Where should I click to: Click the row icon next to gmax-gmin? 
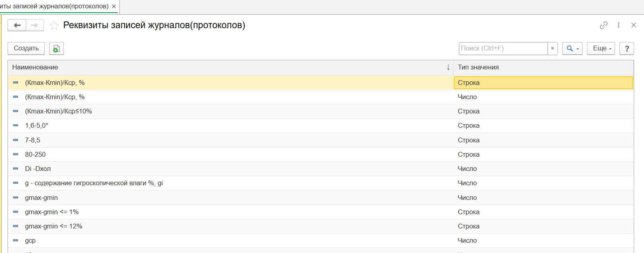(x=15, y=197)
